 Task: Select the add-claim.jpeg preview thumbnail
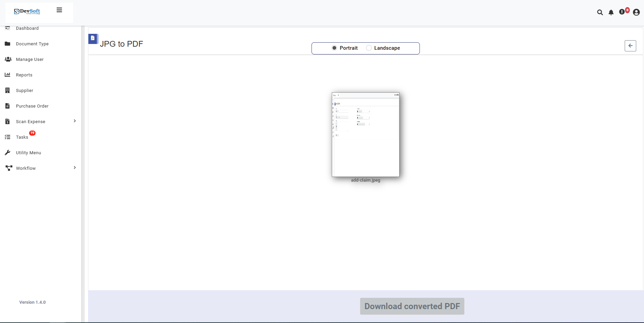coord(365,135)
